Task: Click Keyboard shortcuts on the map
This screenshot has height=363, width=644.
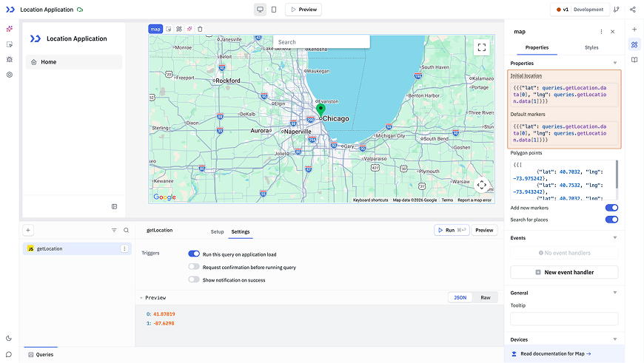Action: pos(370,200)
